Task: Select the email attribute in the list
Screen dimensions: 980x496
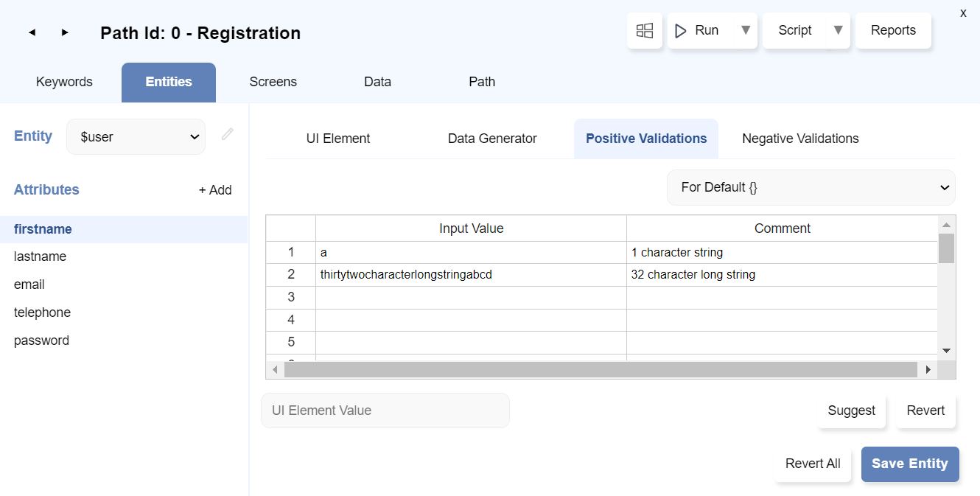Action: [x=29, y=284]
